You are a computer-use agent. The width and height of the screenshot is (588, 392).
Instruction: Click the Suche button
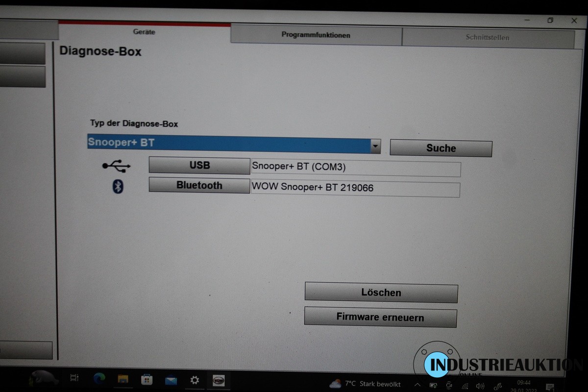[441, 148]
